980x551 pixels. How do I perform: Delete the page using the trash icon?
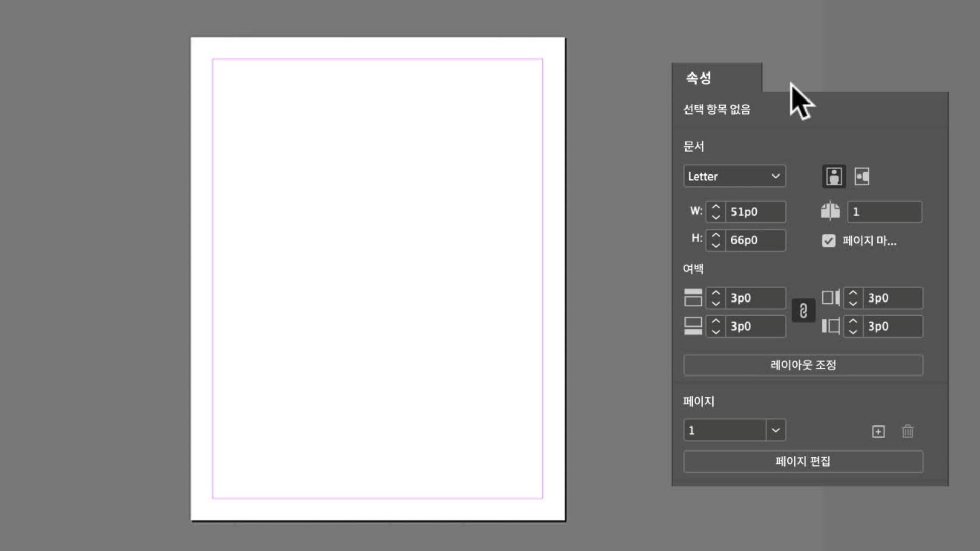coord(908,431)
